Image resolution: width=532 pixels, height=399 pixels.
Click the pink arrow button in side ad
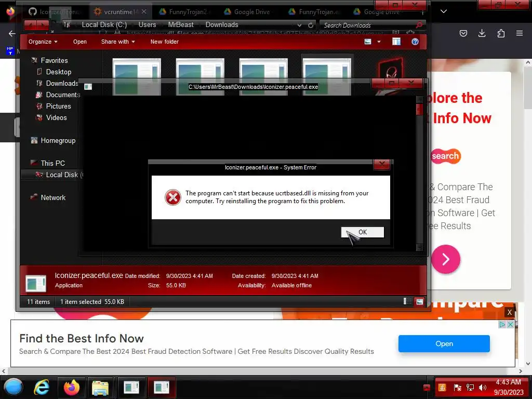tap(446, 259)
